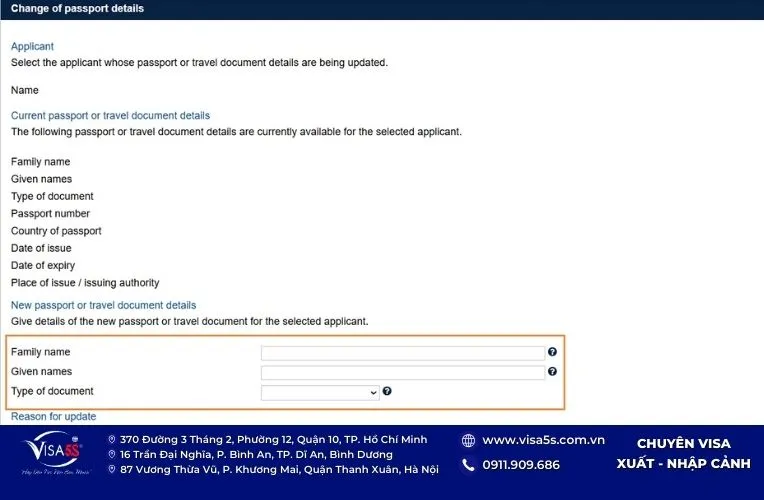Click the new Family name input field
The height and width of the screenshot is (500, 764).
pos(402,353)
